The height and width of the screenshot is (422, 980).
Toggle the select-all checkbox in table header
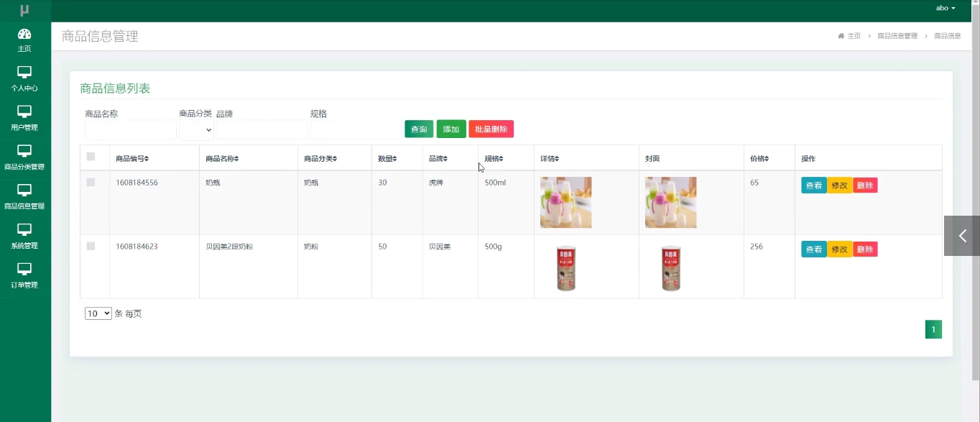click(91, 157)
